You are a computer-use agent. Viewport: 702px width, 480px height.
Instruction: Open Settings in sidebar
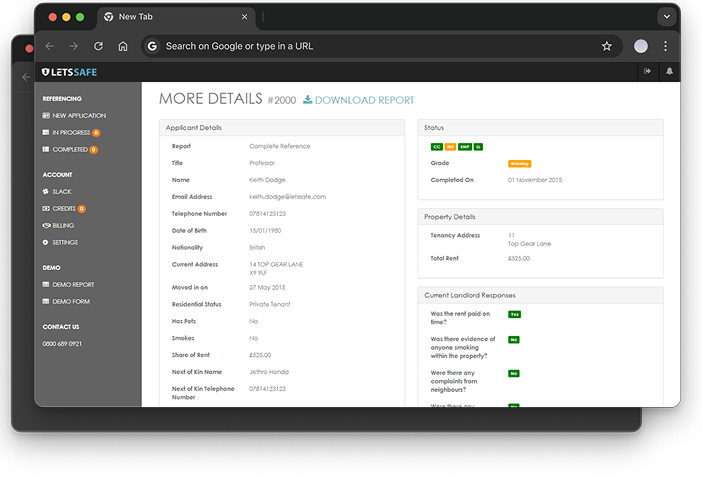coord(60,242)
